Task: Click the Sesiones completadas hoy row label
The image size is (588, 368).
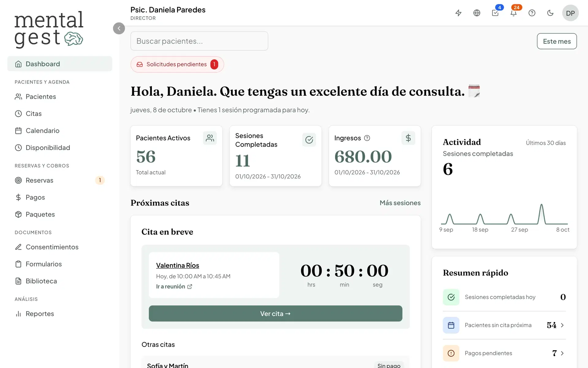Action: 500,297
